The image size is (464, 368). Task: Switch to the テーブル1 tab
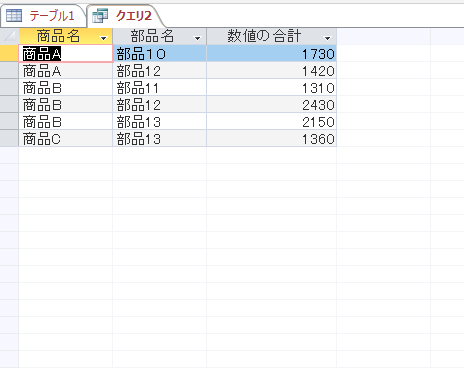coord(43,16)
